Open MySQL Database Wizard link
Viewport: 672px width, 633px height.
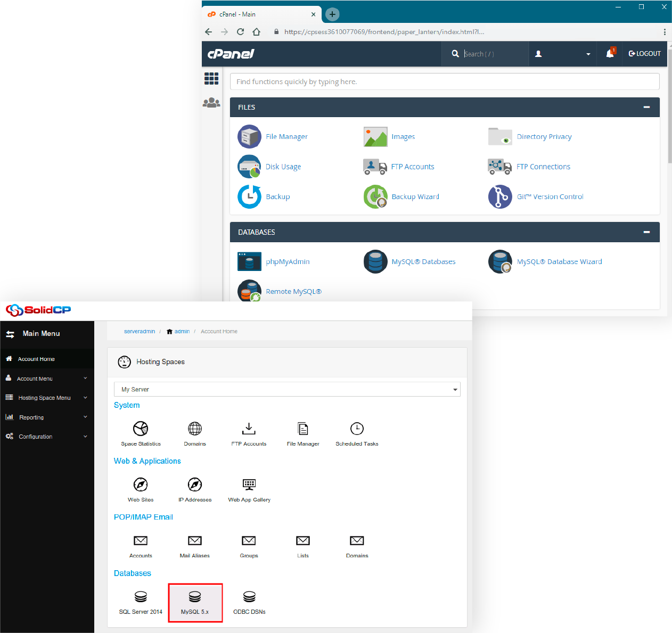coord(559,261)
